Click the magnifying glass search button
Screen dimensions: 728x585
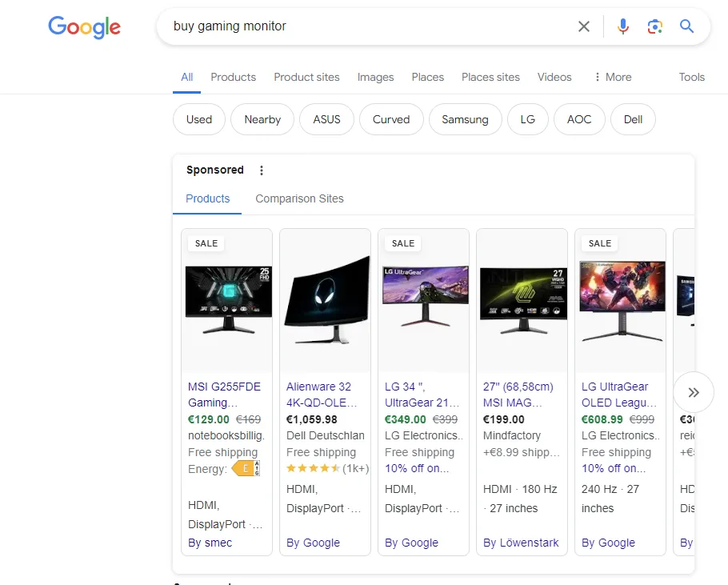coord(686,26)
